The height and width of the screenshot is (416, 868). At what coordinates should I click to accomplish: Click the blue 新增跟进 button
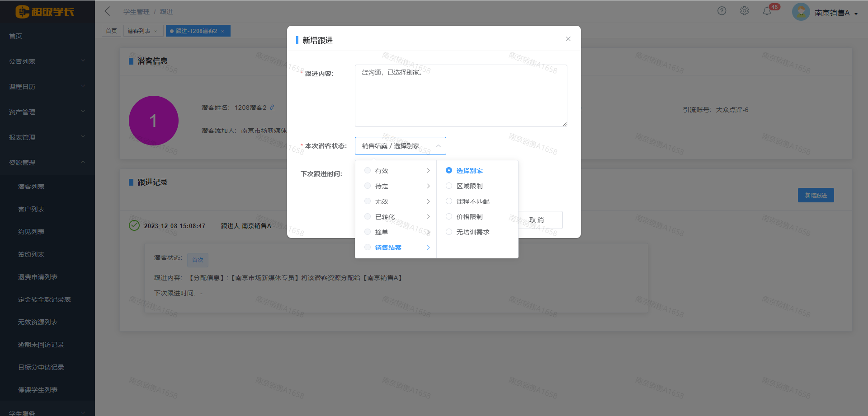click(x=816, y=195)
